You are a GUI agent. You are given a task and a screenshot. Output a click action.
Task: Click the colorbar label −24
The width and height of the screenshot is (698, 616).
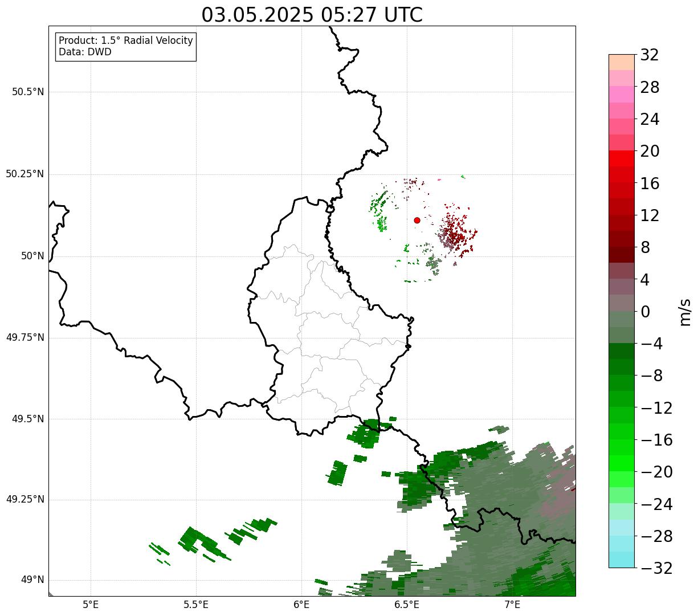point(656,504)
